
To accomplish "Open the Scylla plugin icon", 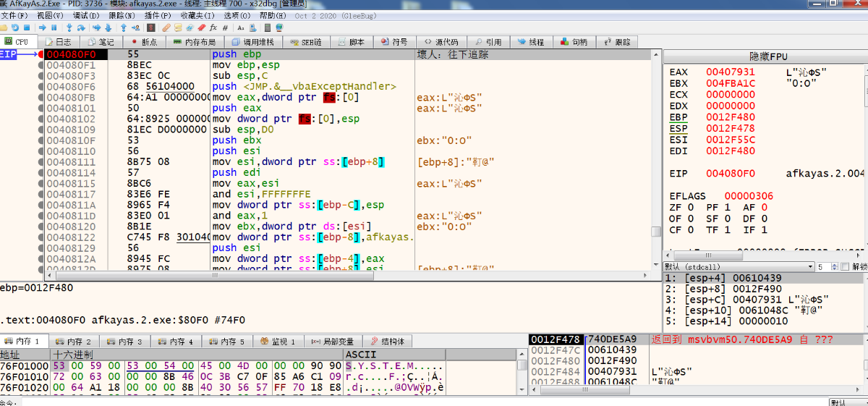I will (x=151, y=28).
